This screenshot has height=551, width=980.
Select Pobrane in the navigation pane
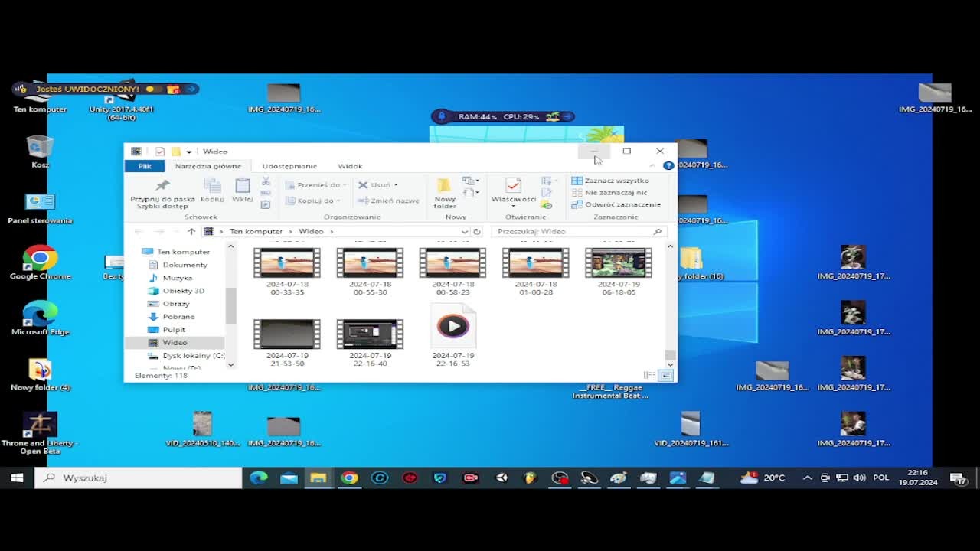[178, 316]
